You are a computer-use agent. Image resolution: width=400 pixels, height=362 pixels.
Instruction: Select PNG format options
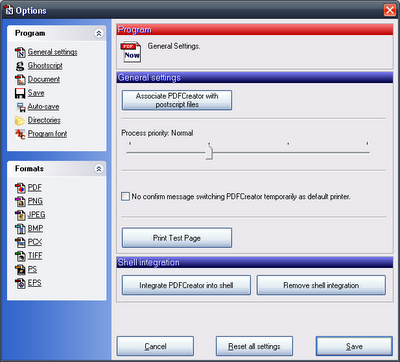[x=35, y=201]
